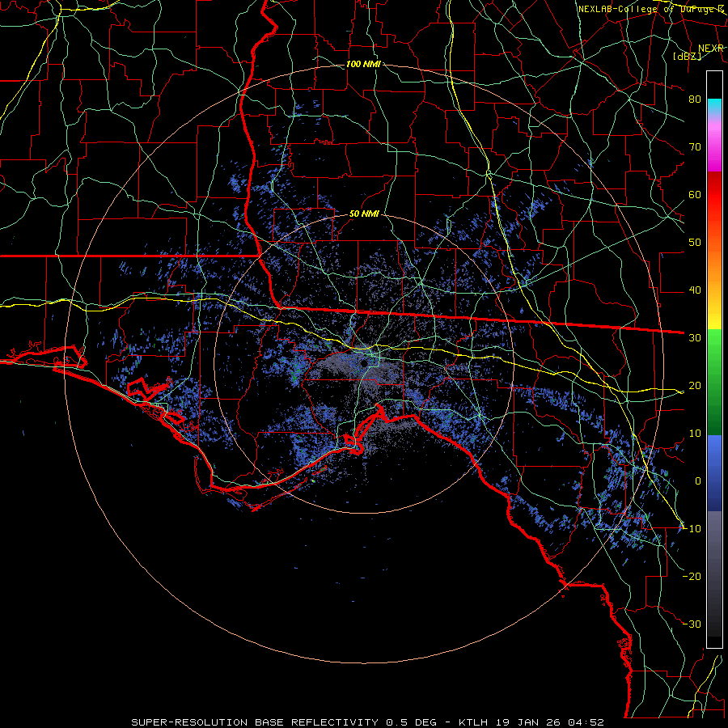Click the NEXR label above the color scale

[x=711, y=49]
